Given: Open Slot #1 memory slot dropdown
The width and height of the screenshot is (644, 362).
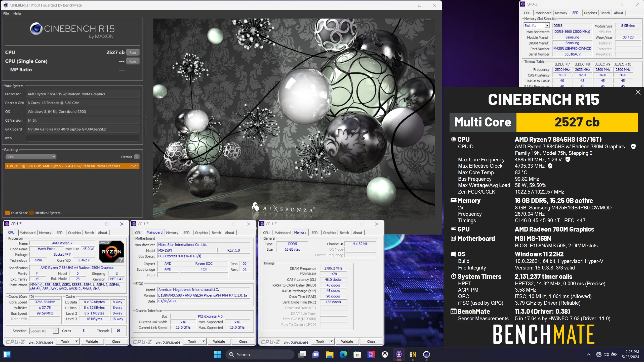Looking at the screenshot, I should (x=537, y=26).
